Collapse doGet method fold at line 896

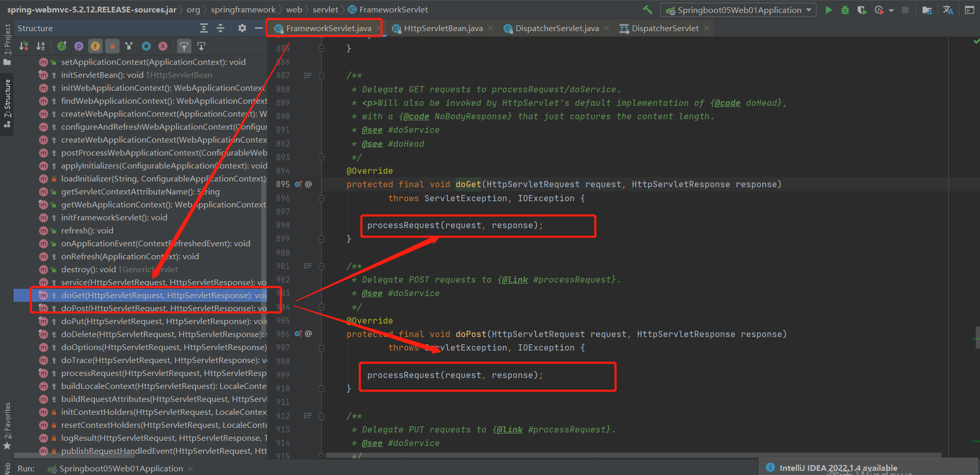click(322, 198)
